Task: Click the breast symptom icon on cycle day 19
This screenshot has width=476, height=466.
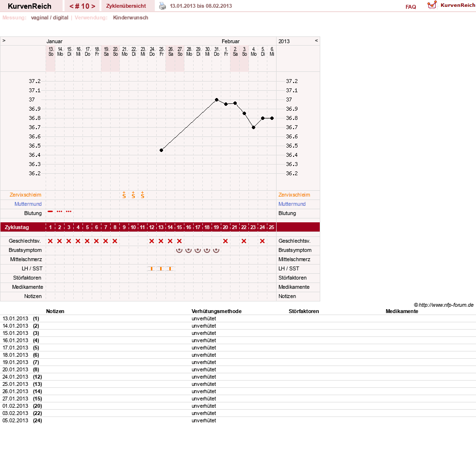Action: (216, 250)
